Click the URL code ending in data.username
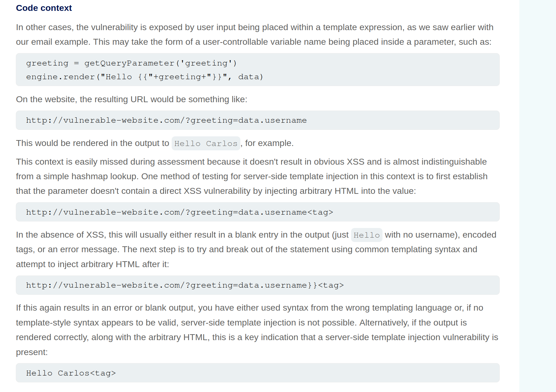 coord(166,121)
